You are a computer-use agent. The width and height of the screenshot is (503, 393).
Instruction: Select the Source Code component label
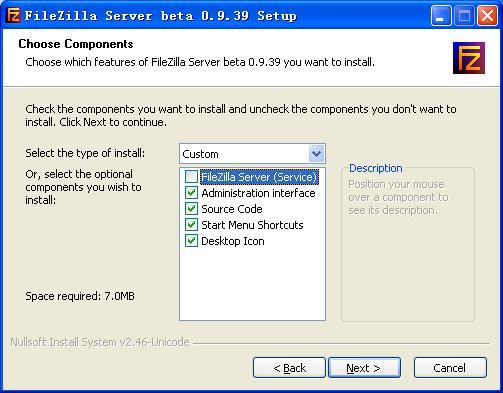pyautogui.click(x=232, y=209)
